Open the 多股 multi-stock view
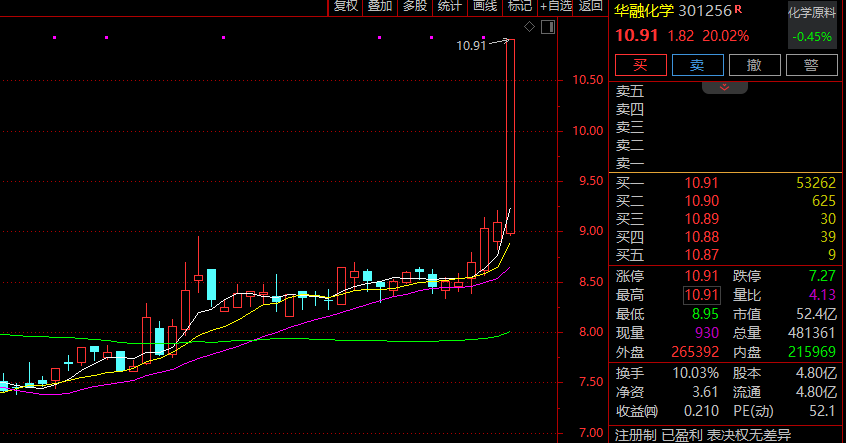 [x=415, y=6]
